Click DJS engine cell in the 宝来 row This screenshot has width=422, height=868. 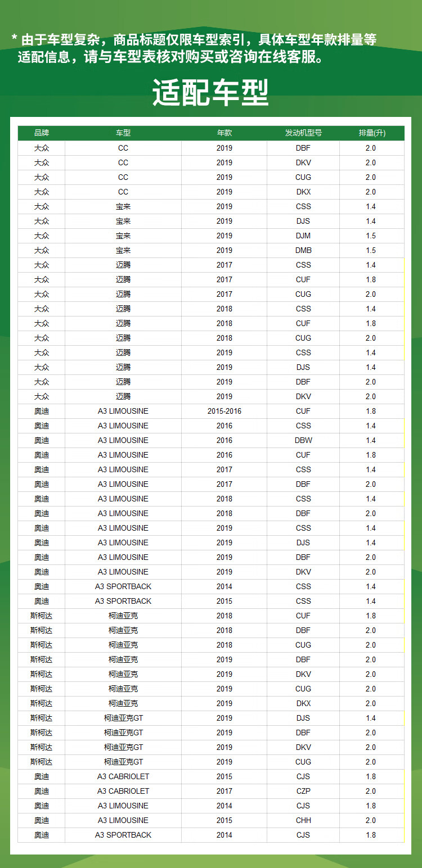click(x=303, y=221)
